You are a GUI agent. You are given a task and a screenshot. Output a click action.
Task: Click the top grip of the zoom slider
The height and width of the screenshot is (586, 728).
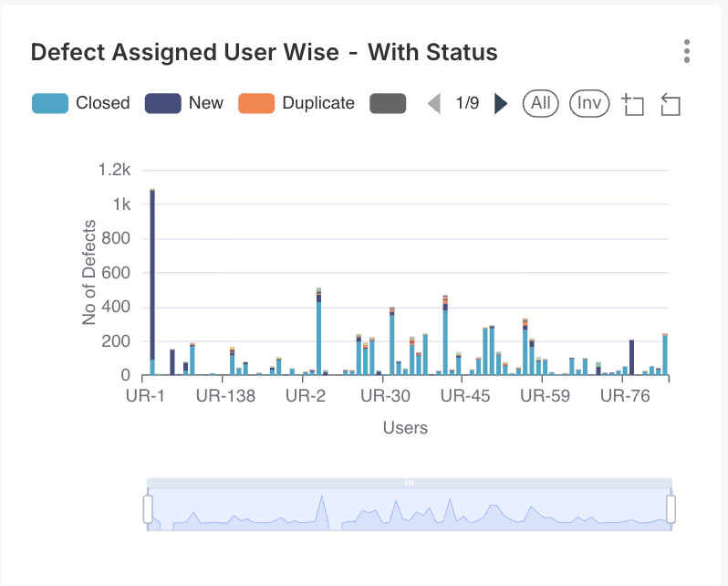pos(410,482)
